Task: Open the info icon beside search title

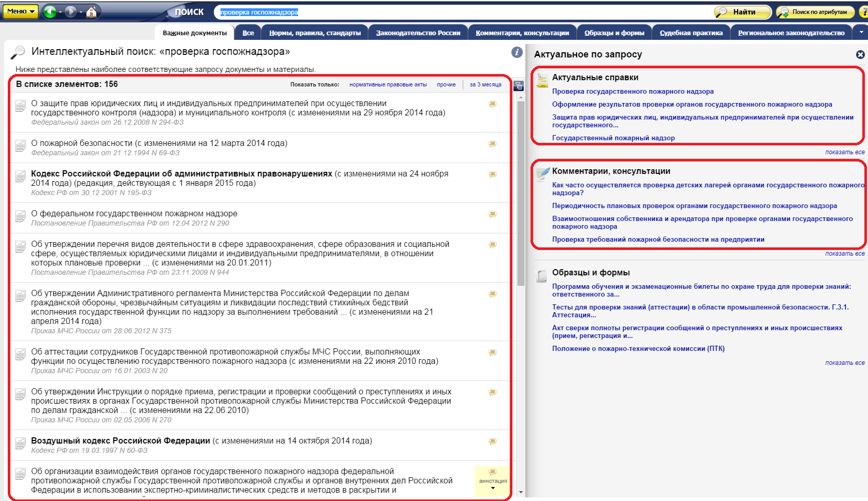Action: [517, 52]
